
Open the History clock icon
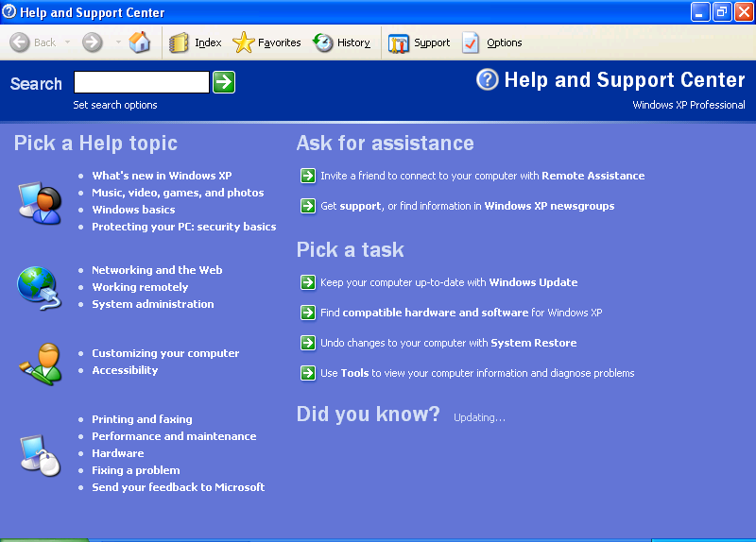322,42
